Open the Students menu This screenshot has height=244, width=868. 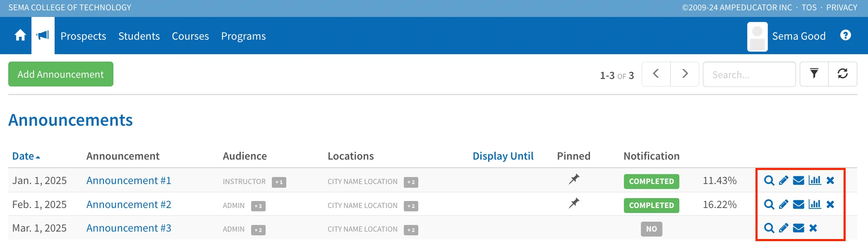tap(139, 36)
